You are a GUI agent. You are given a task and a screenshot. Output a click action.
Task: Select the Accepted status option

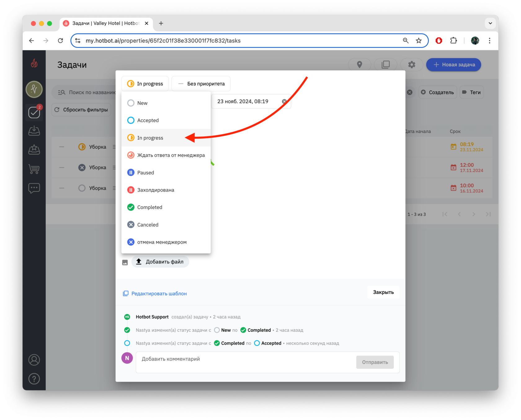(x=166, y=120)
